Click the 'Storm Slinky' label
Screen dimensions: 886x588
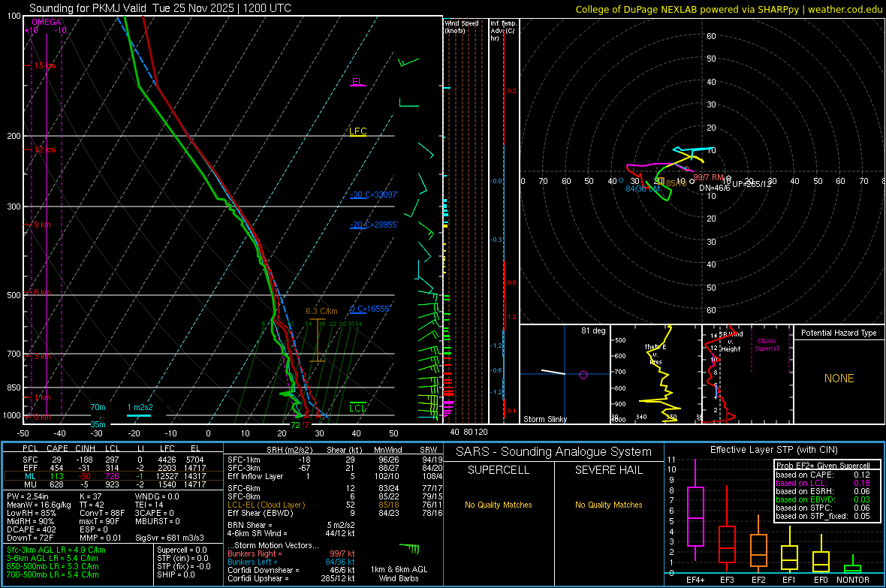pyautogui.click(x=544, y=419)
